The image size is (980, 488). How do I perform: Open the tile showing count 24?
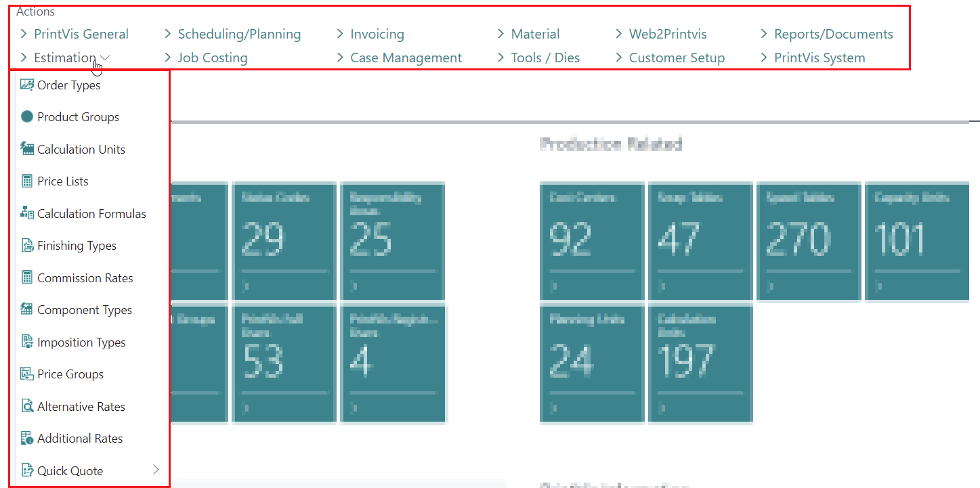(x=592, y=363)
